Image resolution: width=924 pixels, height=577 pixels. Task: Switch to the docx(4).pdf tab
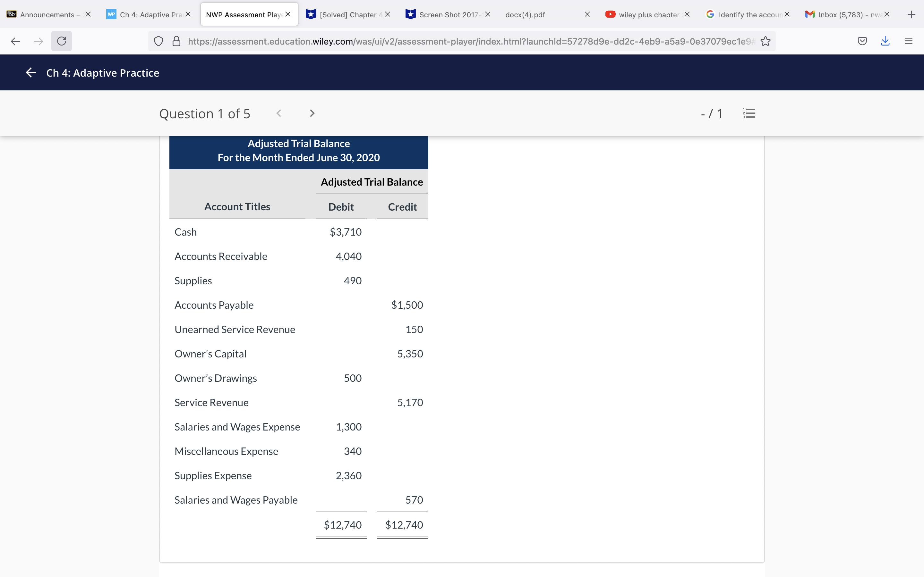pos(526,14)
